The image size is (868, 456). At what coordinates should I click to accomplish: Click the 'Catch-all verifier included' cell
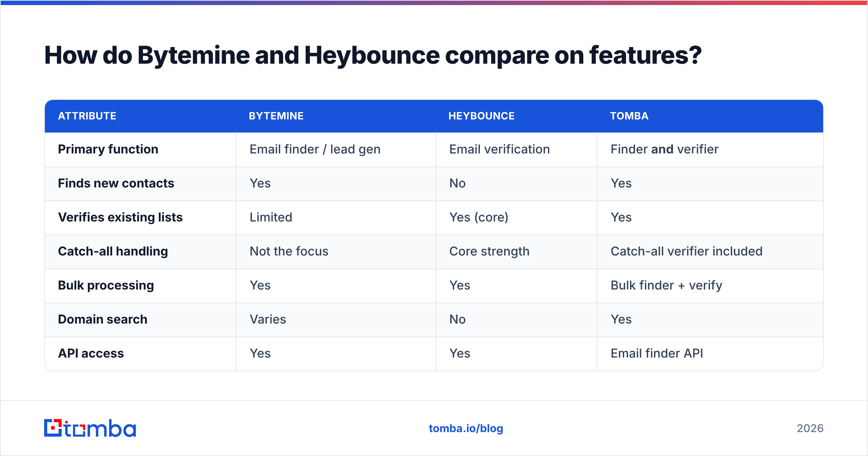[x=686, y=251]
